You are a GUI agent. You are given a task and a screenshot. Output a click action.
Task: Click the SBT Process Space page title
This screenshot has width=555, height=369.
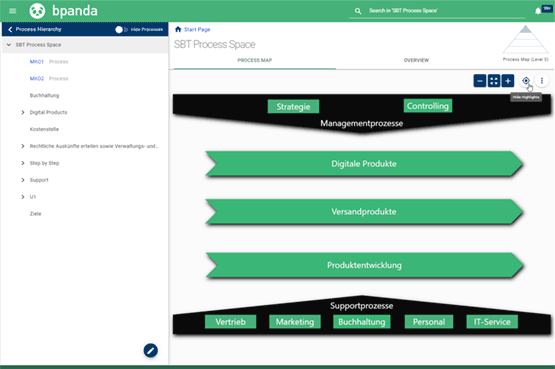pos(214,45)
